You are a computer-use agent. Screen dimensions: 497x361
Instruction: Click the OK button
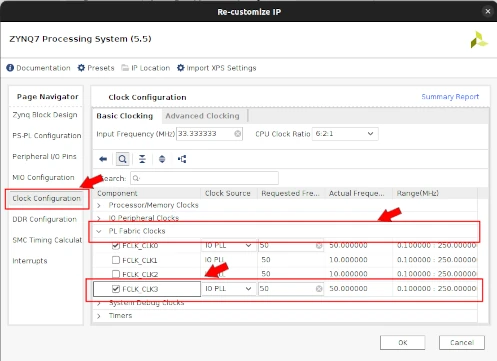click(x=402, y=343)
